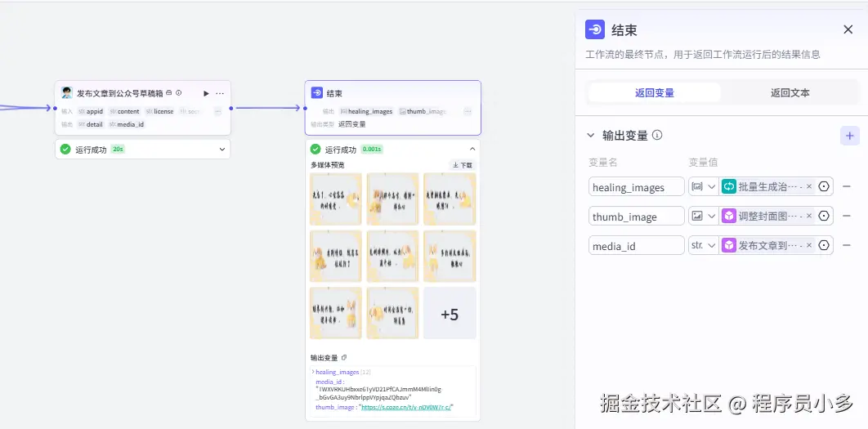Switch to the 返回文本 tab
The width and height of the screenshot is (868, 429).
pyautogui.click(x=790, y=93)
